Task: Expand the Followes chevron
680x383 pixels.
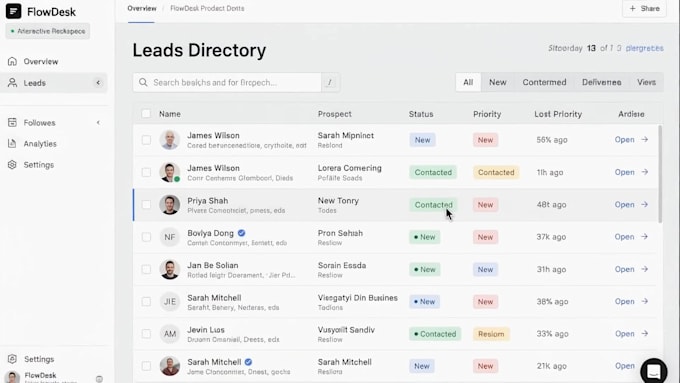Action: pyautogui.click(x=98, y=123)
